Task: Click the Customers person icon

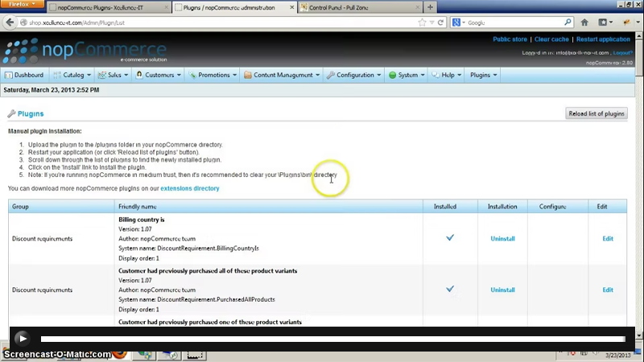Action: coord(139,75)
